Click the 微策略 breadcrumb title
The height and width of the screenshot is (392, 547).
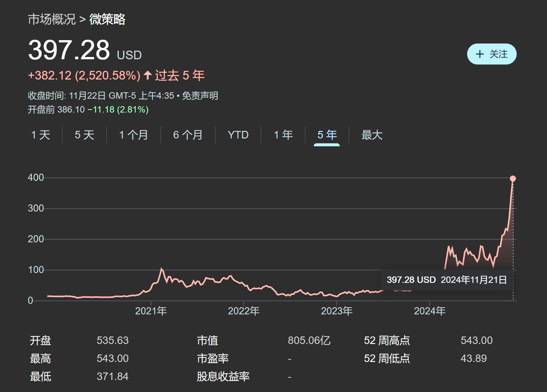click(107, 19)
